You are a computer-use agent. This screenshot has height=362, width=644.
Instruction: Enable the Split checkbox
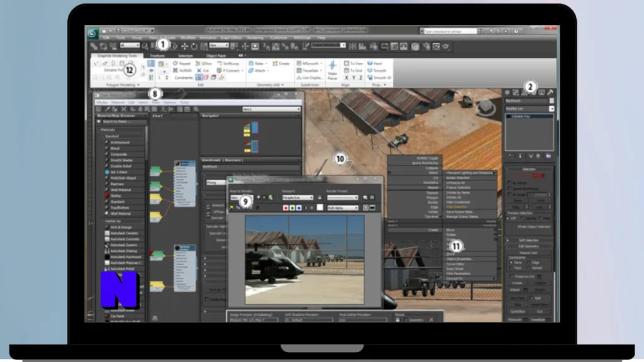click(532, 298)
